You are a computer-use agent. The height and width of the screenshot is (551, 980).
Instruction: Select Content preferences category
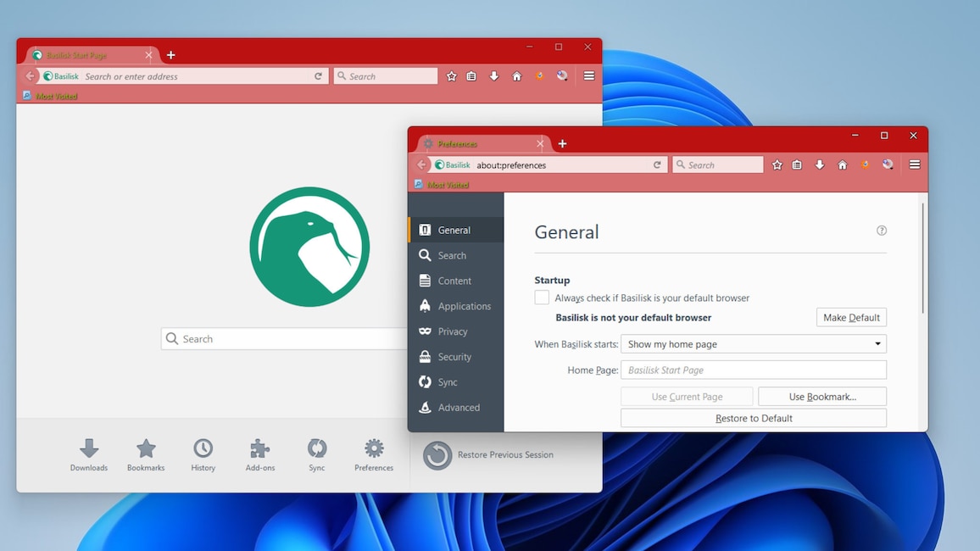point(455,281)
